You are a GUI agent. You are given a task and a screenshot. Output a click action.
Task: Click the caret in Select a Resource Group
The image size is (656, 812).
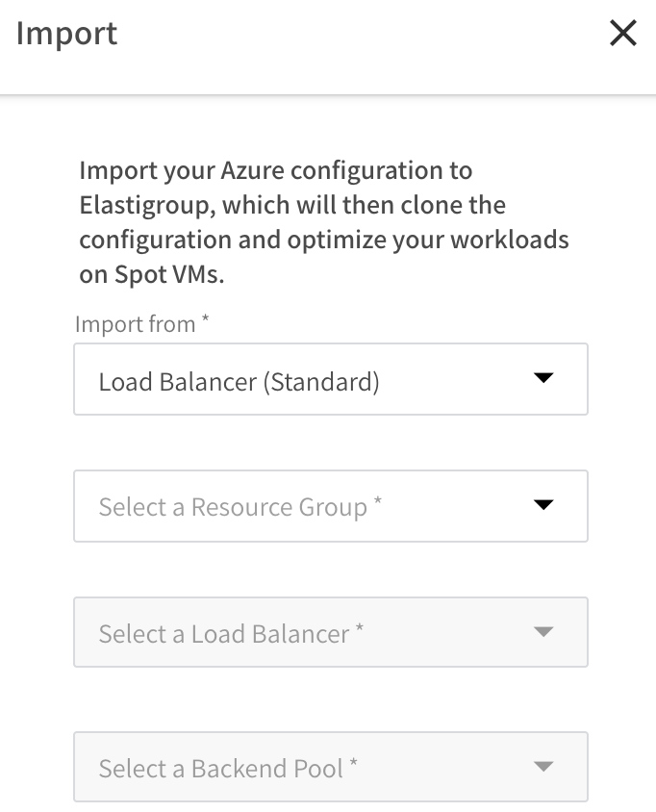pyautogui.click(x=543, y=505)
